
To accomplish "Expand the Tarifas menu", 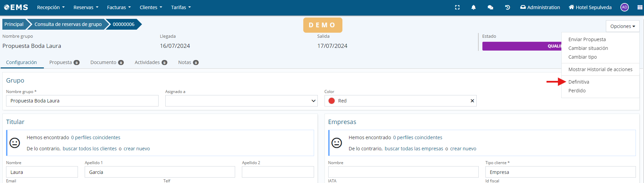I will point(181,7).
